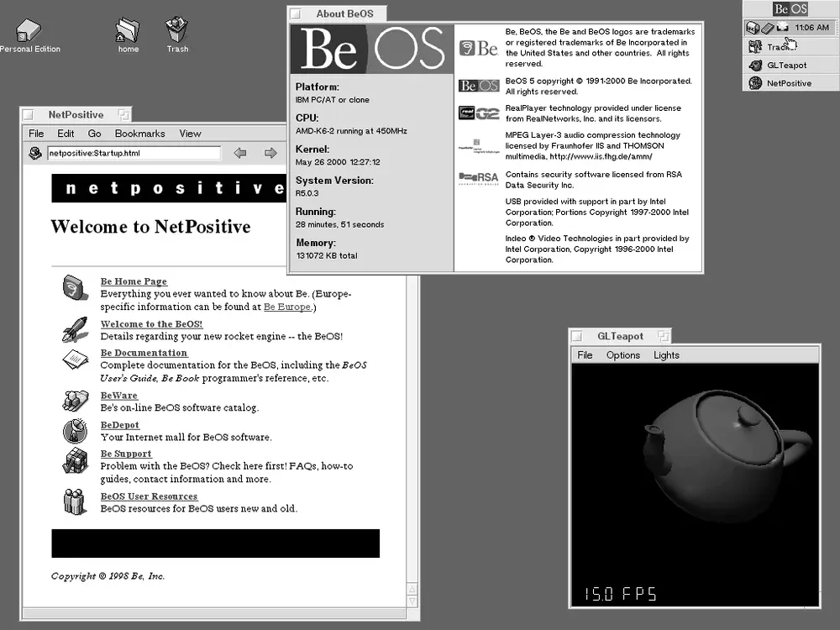Open NetPositive Edit menu
This screenshot has width=840, height=630.
point(66,134)
